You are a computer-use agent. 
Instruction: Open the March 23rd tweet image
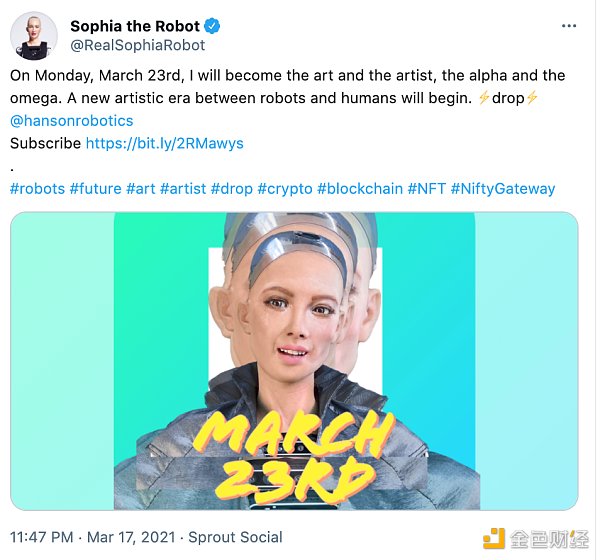(294, 361)
